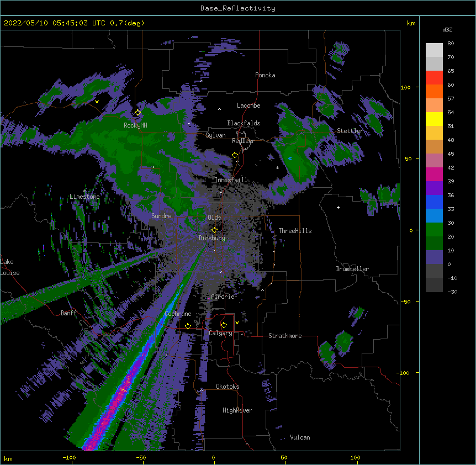Click the Calgary city label
476x465 pixels.
point(220,333)
